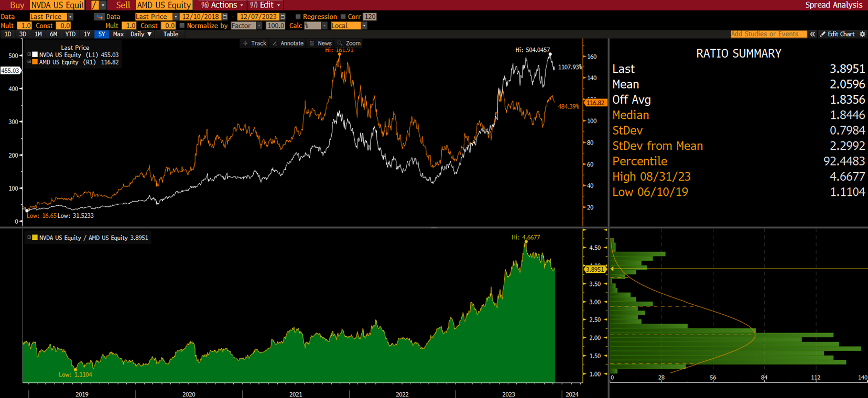Click the AMD Const 0.0 field
This screenshot has width=868, height=398.
(x=169, y=26)
